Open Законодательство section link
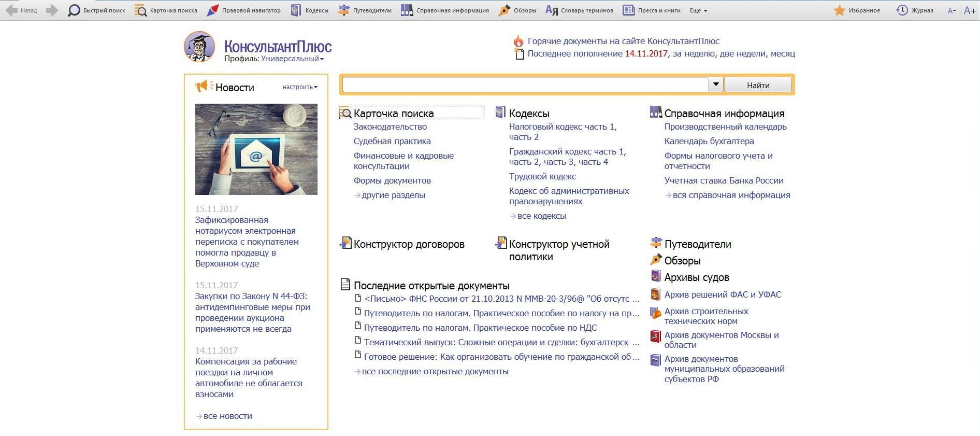Image resolution: width=980 pixels, height=436 pixels. point(390,126)
